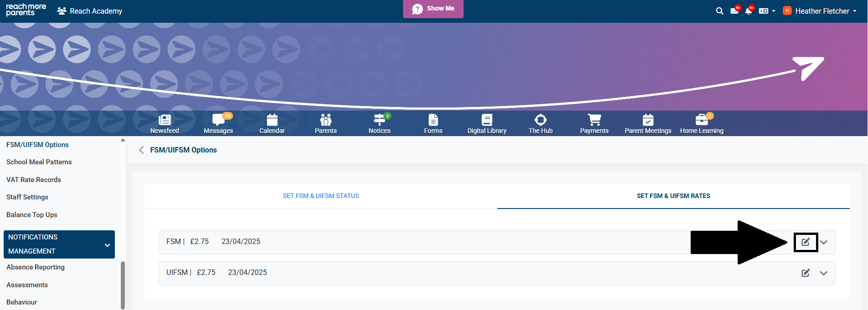The width and height of the screenshot is (868, 310).
Task: Click the edit icon for UIFSM rate
Action: pos(806,273)
